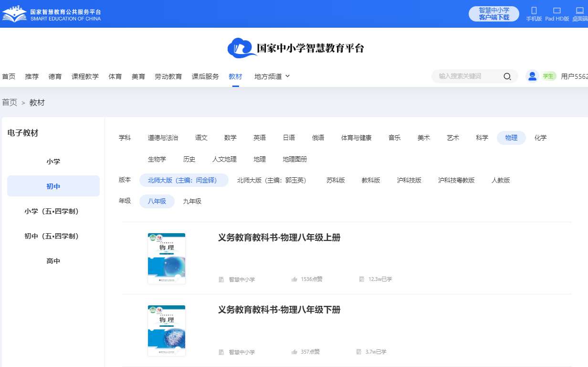Open the 物理八年级下册 cover thumbnail
This screenshot has height=367, width=588.
pos(167,331)
